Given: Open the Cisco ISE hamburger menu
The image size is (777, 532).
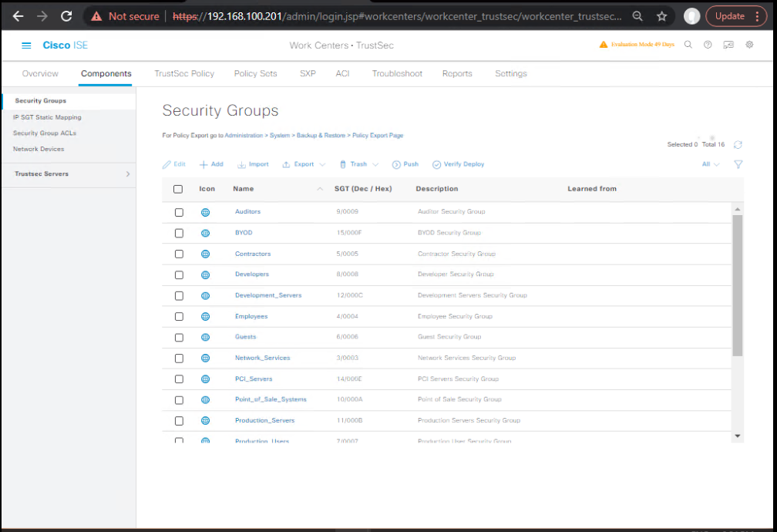Looking at the screenshot, I should [26, 45].
